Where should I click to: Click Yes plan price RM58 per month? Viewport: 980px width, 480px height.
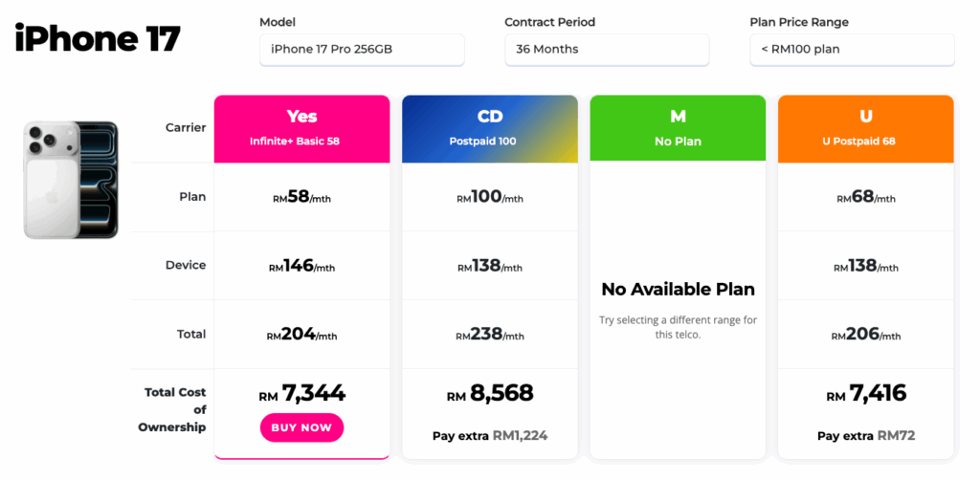[301, 197]
